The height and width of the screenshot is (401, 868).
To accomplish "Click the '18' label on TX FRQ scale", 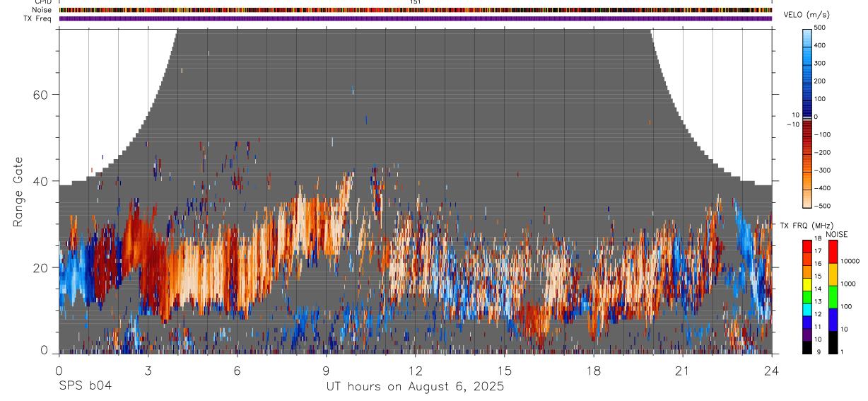I will (817, 239).
